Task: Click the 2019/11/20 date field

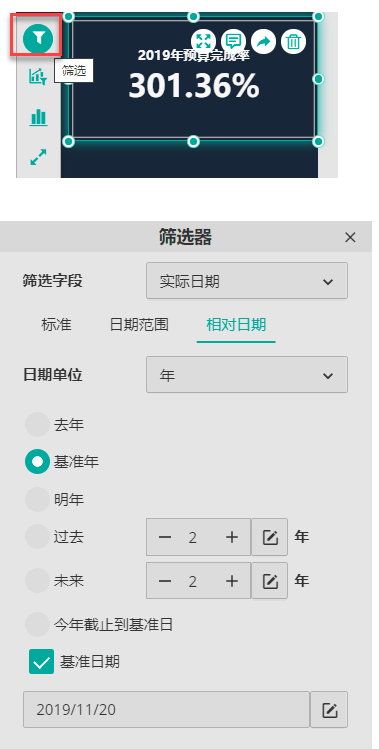Action: [166, 709]
